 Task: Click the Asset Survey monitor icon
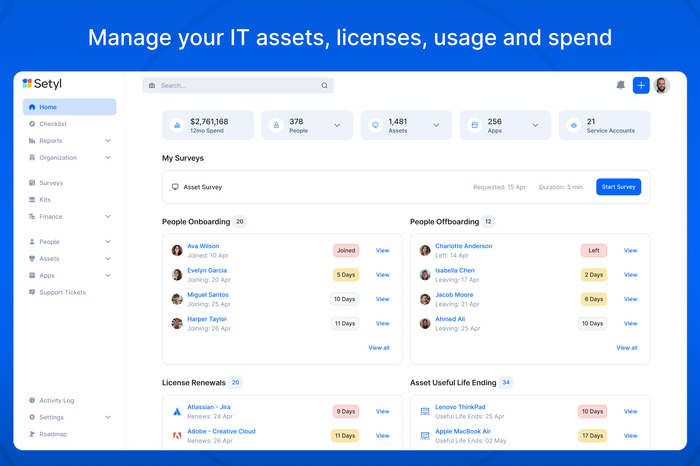(x=175, y=187)
